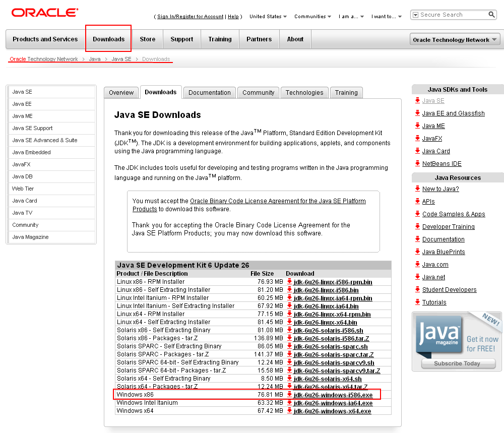504x433 pixels.
Task: Click download icon for jdk-6u26-linux-i586-rpm.bin
Action: (x=289, y=282)
